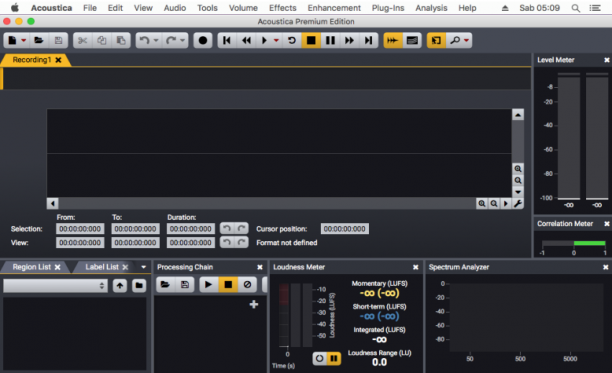Load a chain in Processing Chain panel
The height and width of the screenshot is (373, 612).
pyautogui.click(x=165, y=284)
